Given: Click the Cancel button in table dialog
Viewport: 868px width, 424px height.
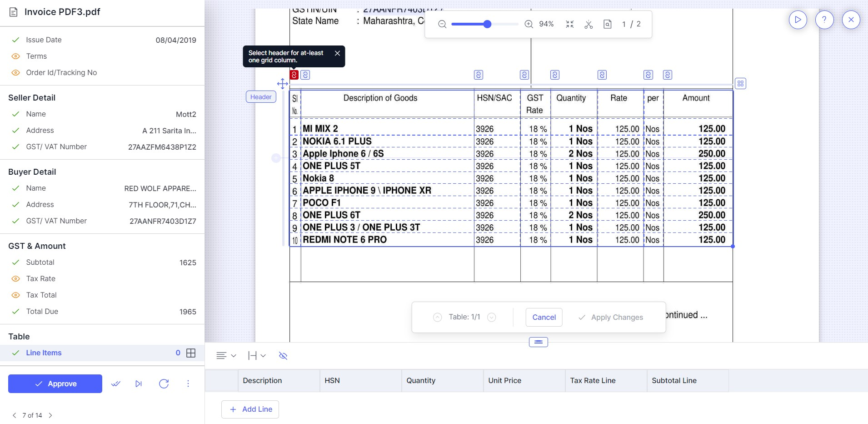Looking at the screenshot, I should [x=544, y=318].
